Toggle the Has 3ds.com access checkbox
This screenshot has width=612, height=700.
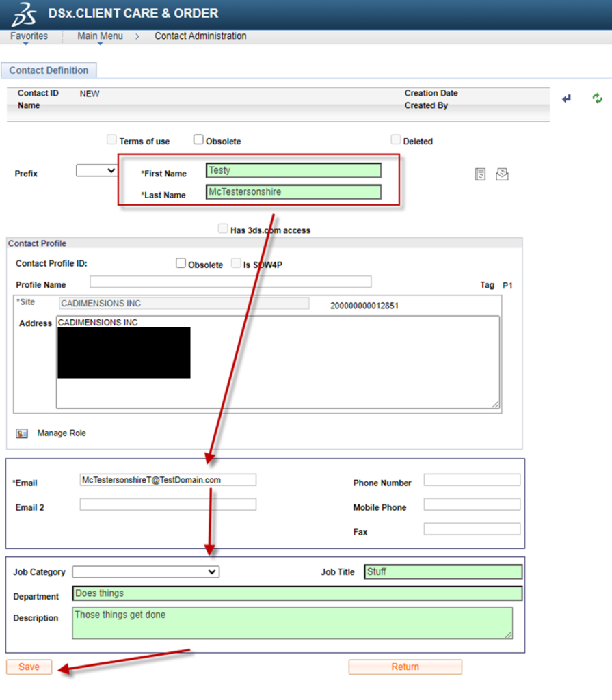(x=223, y=228)
